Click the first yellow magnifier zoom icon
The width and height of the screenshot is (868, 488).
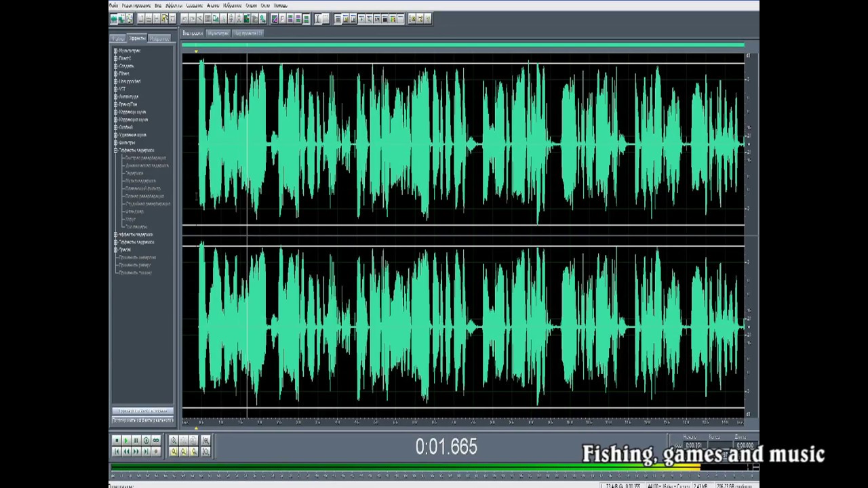174,451
